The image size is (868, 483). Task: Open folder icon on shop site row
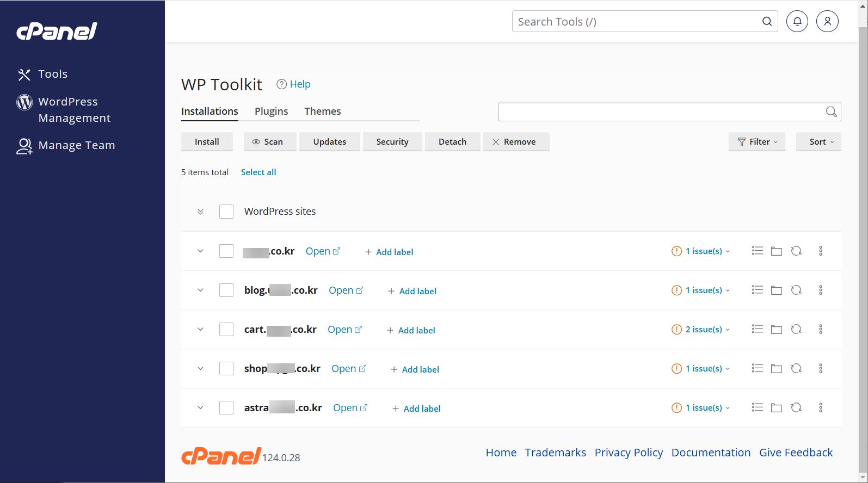point(777,368)
